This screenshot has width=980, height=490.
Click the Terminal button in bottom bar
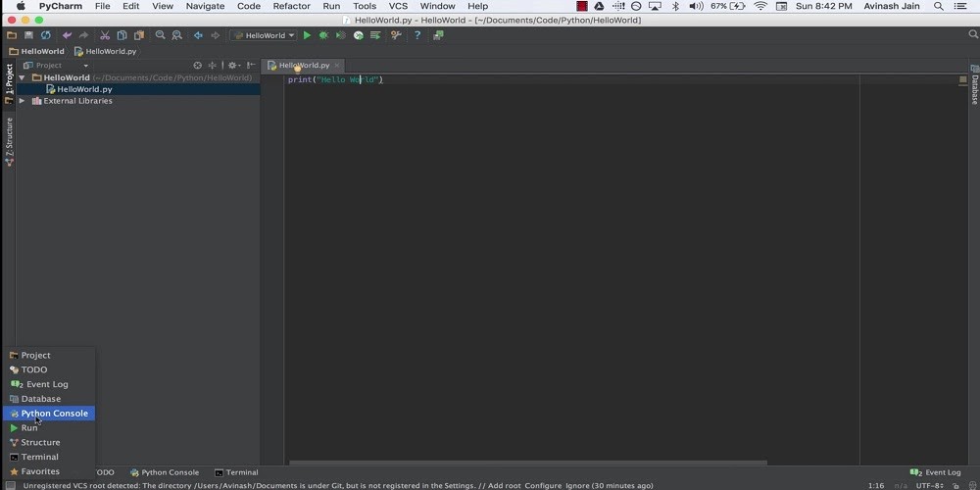(236, 472)
